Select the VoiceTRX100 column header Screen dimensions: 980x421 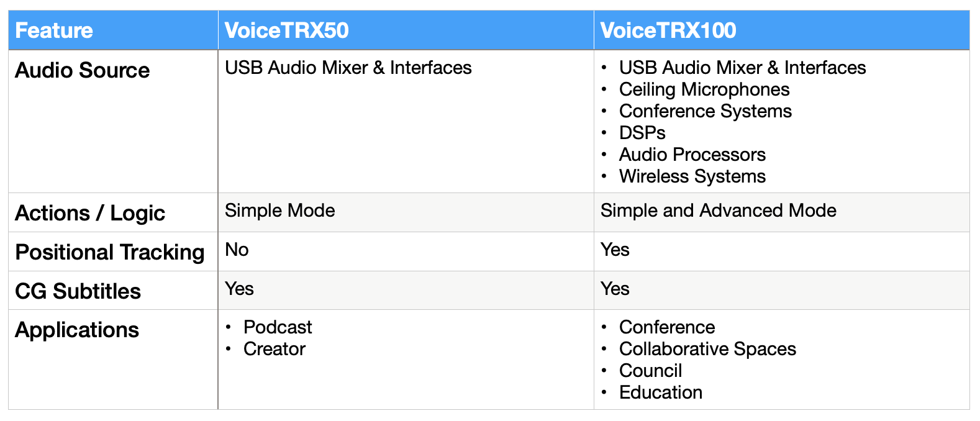pyautogui.click(x=668, y=30)
